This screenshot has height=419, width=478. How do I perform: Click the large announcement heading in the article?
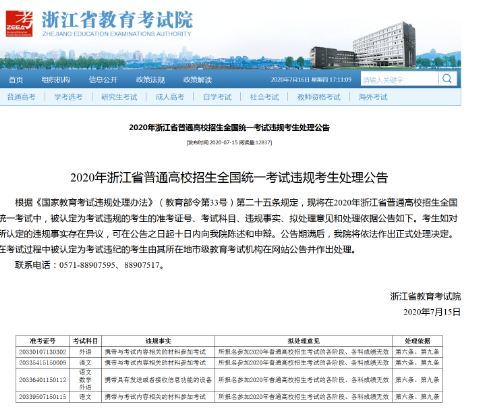pyautogui.click(x=229, y=177)
